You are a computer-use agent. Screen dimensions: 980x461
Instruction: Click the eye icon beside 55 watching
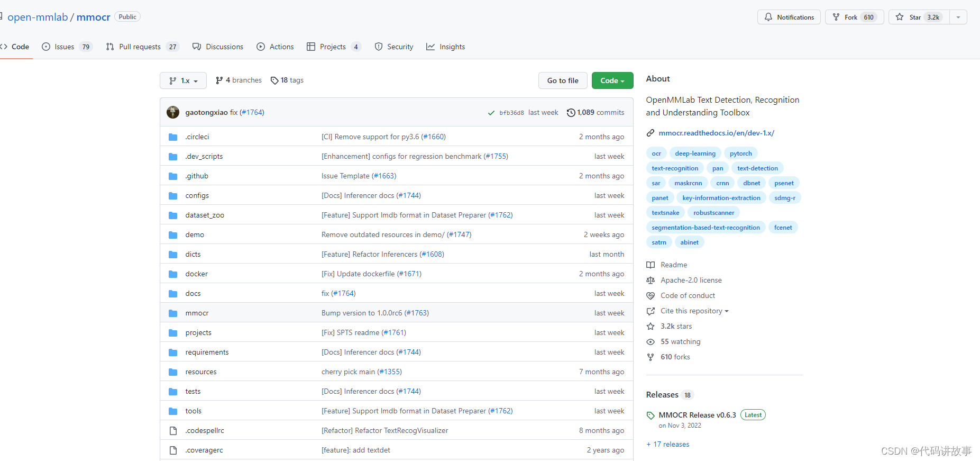click(x=651, y=341)
